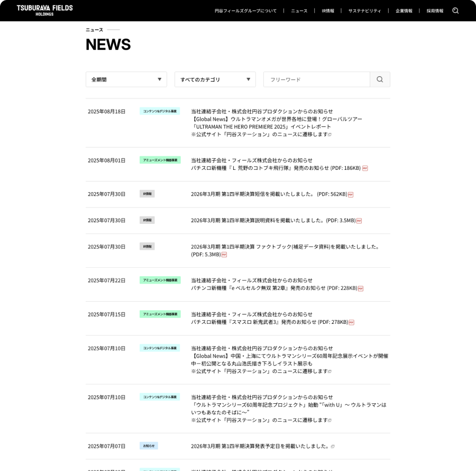Image resolution: width=476 pixels, height=471 pixels.
Task: Open the 2026年3月期 第1四半期決算発表予定日 announcement
Action: [259, 446]
